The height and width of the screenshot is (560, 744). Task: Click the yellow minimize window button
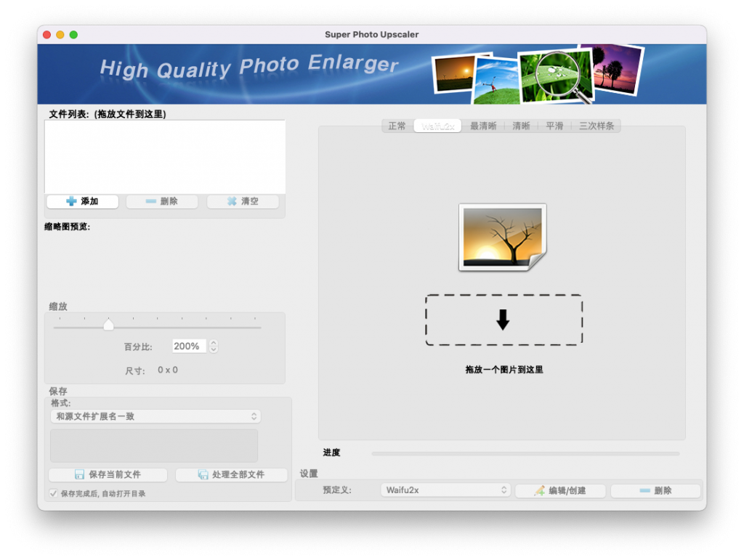tap(60, 35)
